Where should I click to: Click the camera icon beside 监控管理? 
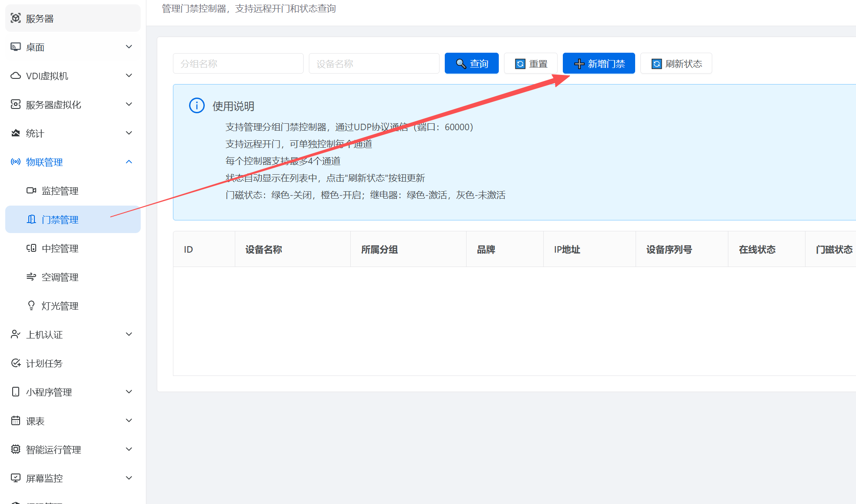(31, 191)
